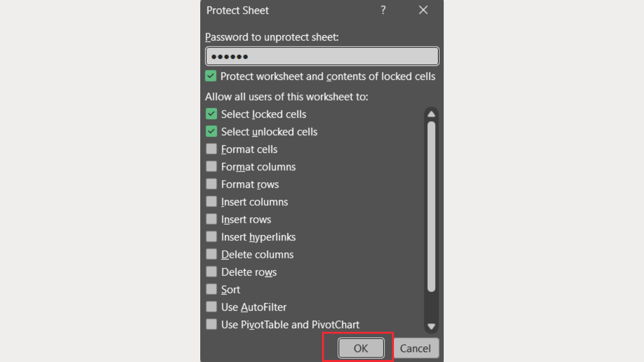Check the Sort checkbox
Viewport: 644px width, 362px height.
(211, 290)
